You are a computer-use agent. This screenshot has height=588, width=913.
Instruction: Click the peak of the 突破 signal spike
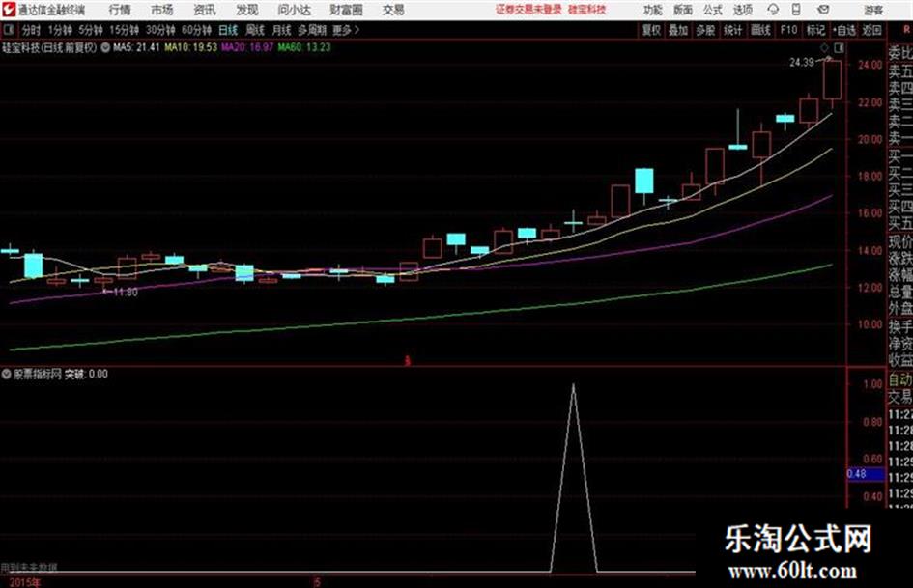[574, 385]
